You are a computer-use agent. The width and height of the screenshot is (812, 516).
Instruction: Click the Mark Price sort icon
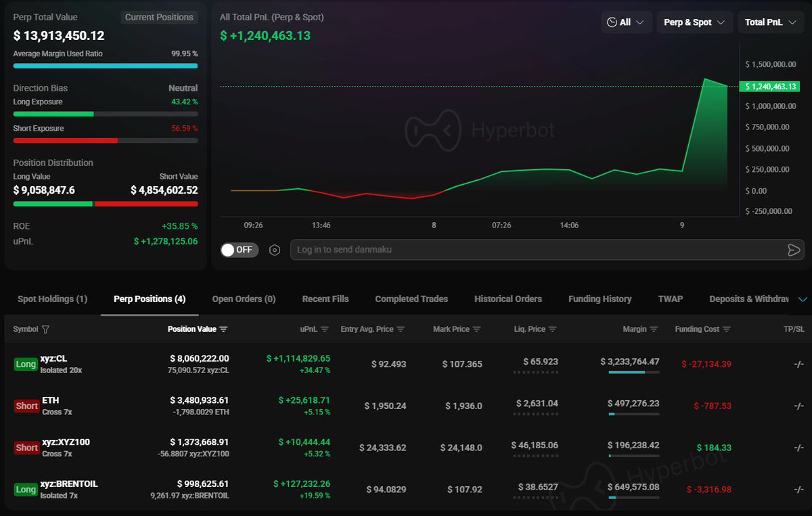coord(476,330)
